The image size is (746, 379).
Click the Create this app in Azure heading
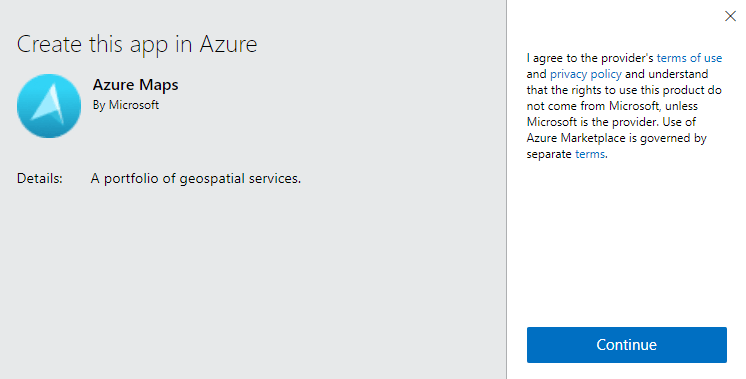137,44
